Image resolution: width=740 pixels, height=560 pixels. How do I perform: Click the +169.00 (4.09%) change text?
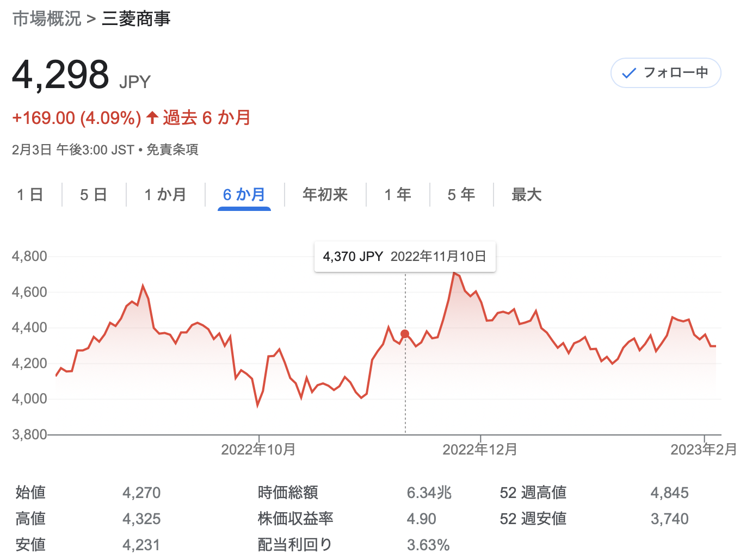(77, 118)
